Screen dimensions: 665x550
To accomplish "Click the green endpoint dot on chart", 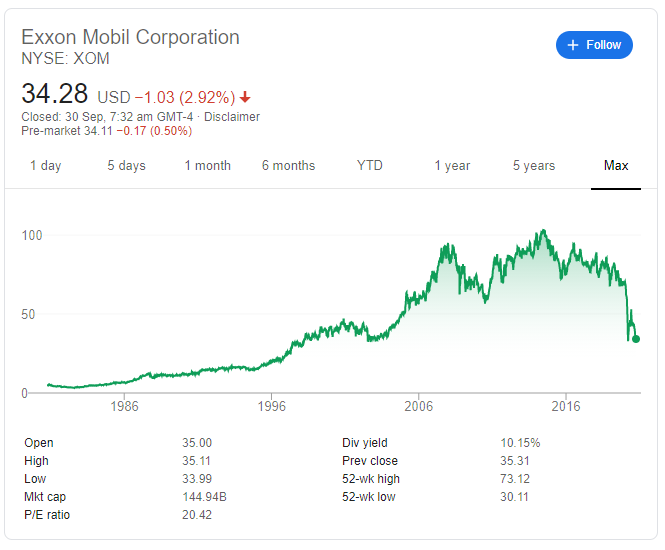I will tap(636, 339).
